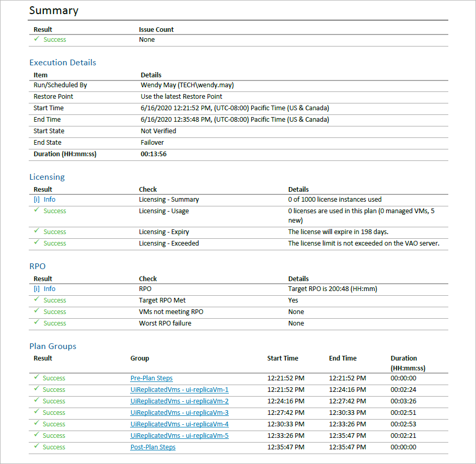Open the UiReplicatedVms - ui-replicaVm-1 link
Image resolution: width=476 pixels, height=464 pixels.
coord(179,390)
